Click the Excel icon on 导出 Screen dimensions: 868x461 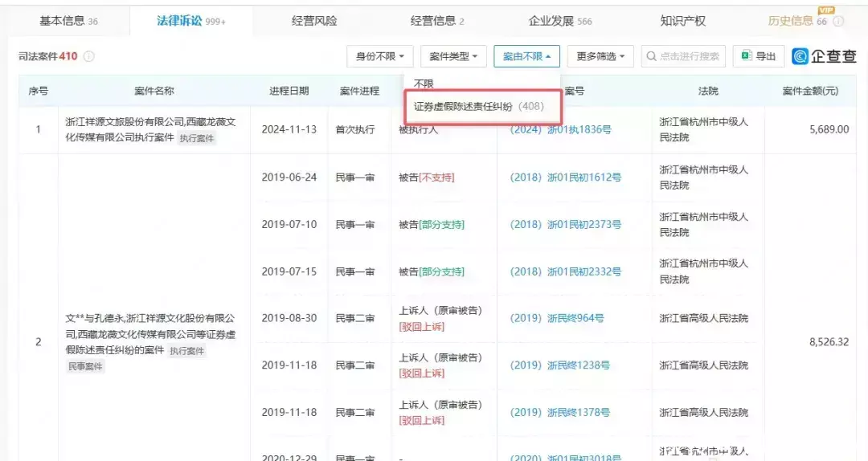pyautogui.click(x=746, y=56)
